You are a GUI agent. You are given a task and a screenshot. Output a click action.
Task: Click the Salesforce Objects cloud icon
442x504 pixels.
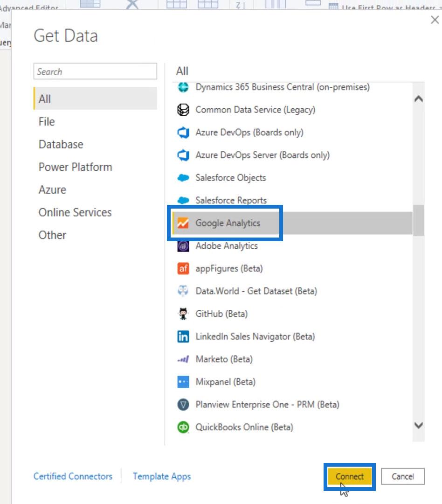pyautogui.click(x=183, y=178)
